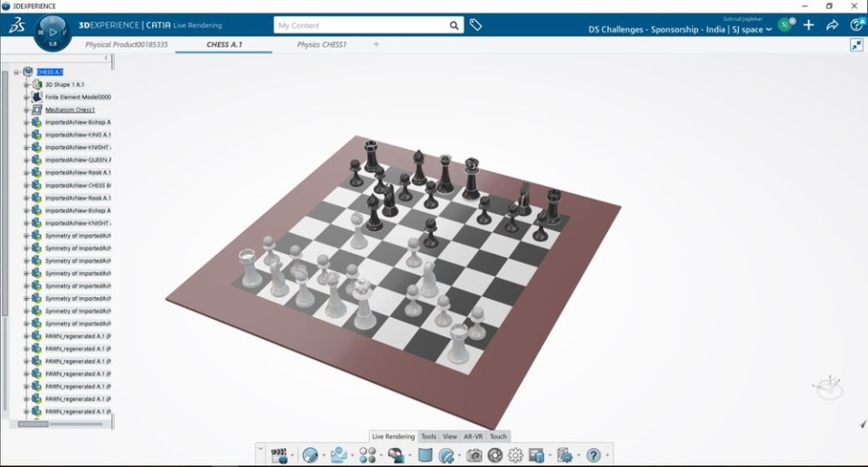Click the My Content search field
868x467 pixels.
(361, 25)
